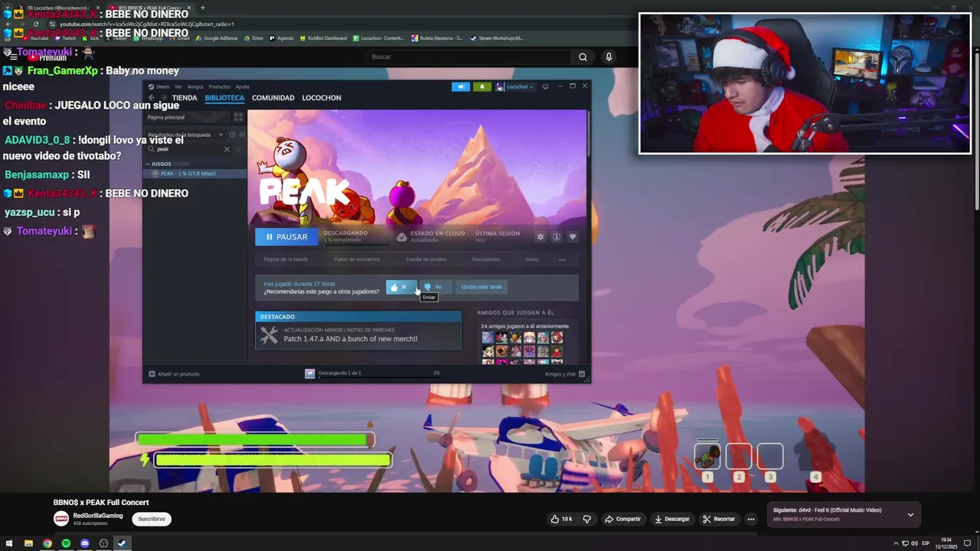Open the Ayuda menu in Steam

[242, 86]
